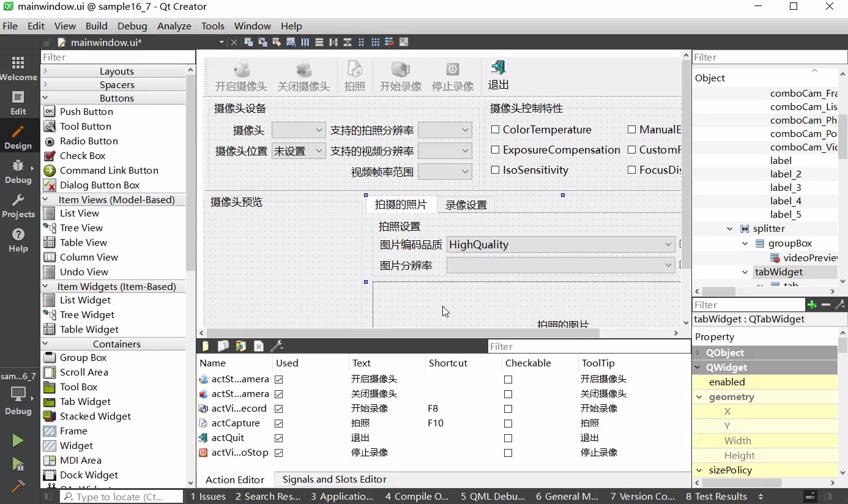
Task: Toggle Checkable for 停止录像 action row
Action: 508,453
